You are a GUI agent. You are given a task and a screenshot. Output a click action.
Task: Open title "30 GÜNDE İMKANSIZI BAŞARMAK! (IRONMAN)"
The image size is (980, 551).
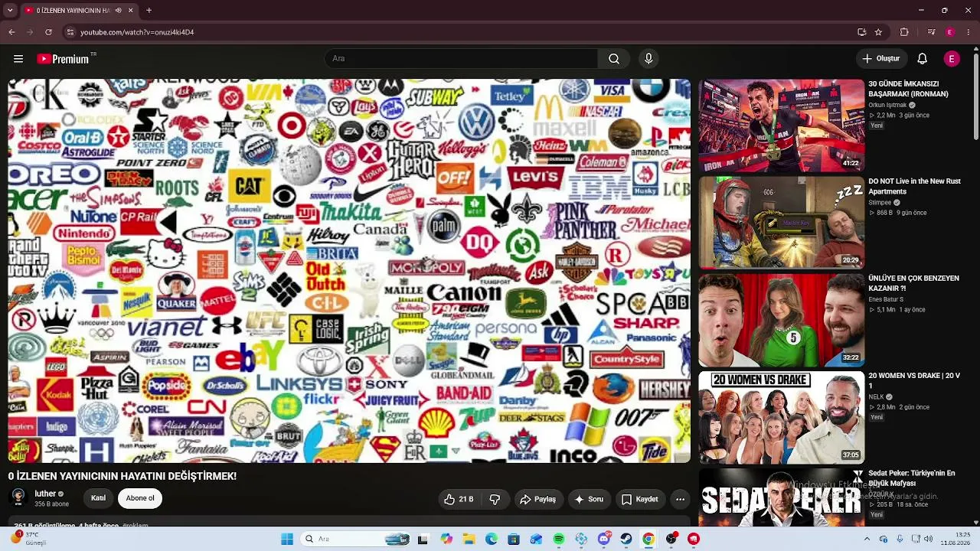tap(908, 89)
